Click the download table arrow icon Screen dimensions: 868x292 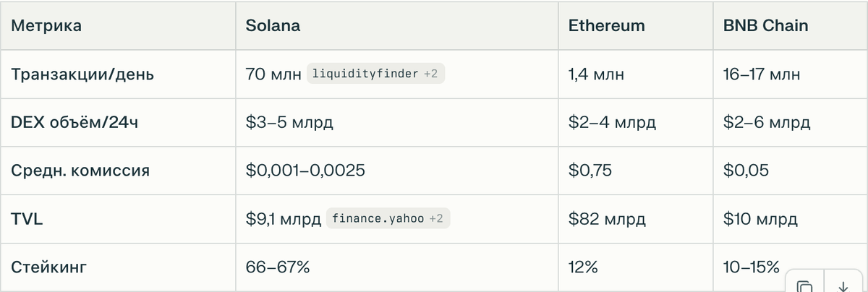[843, 285]
